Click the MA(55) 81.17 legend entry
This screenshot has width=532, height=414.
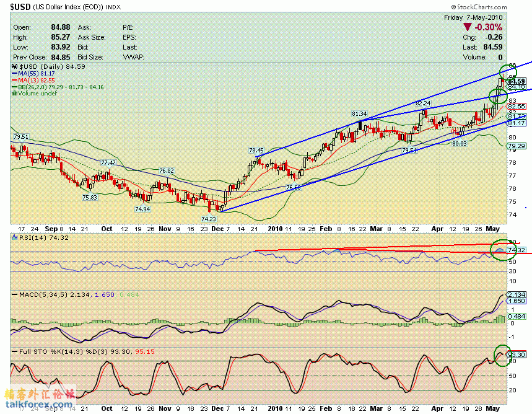tap(33, 73)
